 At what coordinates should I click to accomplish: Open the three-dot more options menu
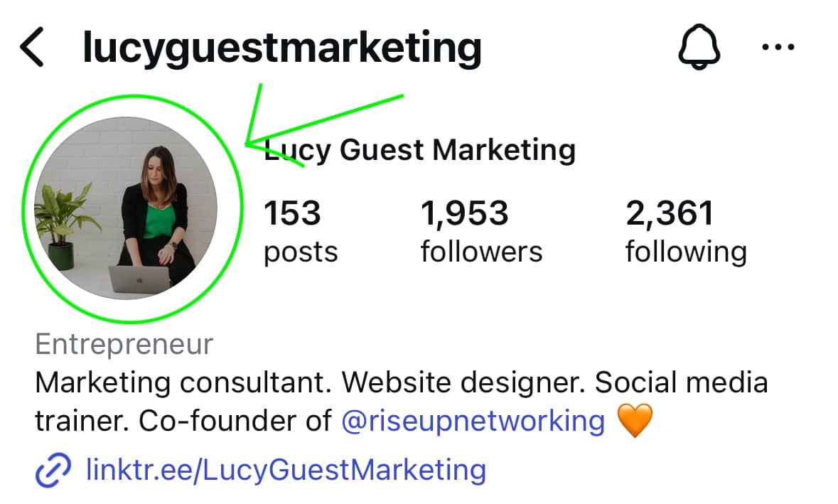[x=778, y=48]
